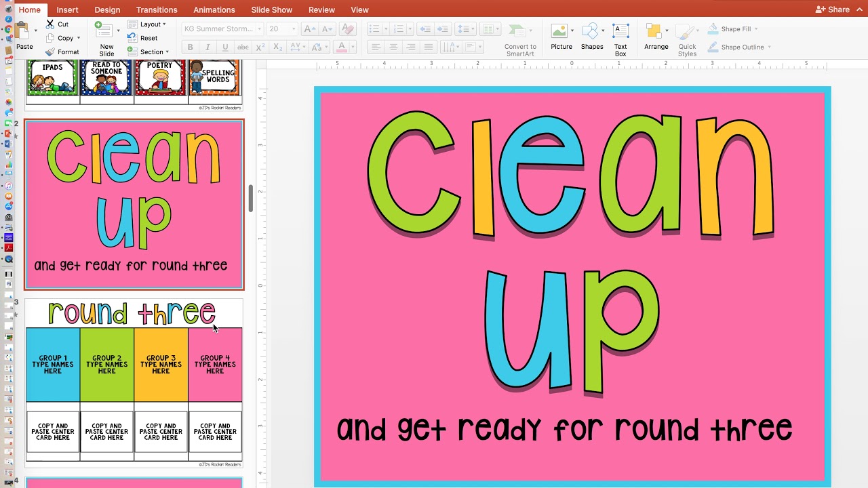Open the Section dropdown
Viewport: 868px width, 488px height.
(148, 52)
